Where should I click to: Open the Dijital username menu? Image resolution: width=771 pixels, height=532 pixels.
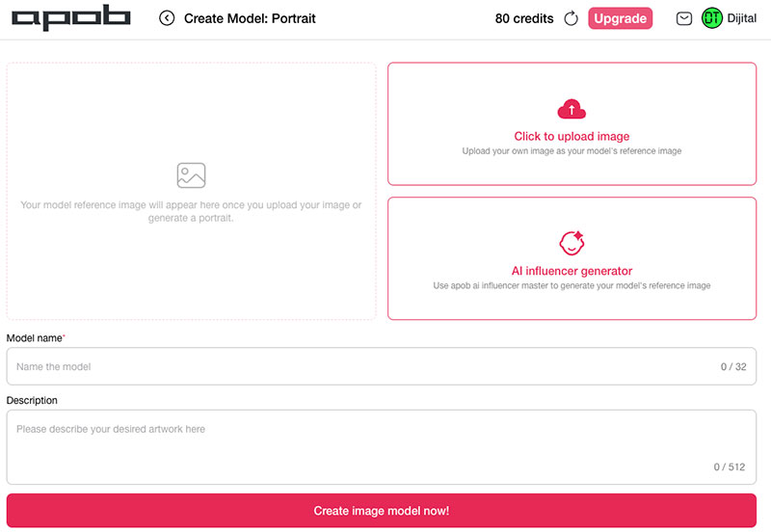tap(741, 18)
